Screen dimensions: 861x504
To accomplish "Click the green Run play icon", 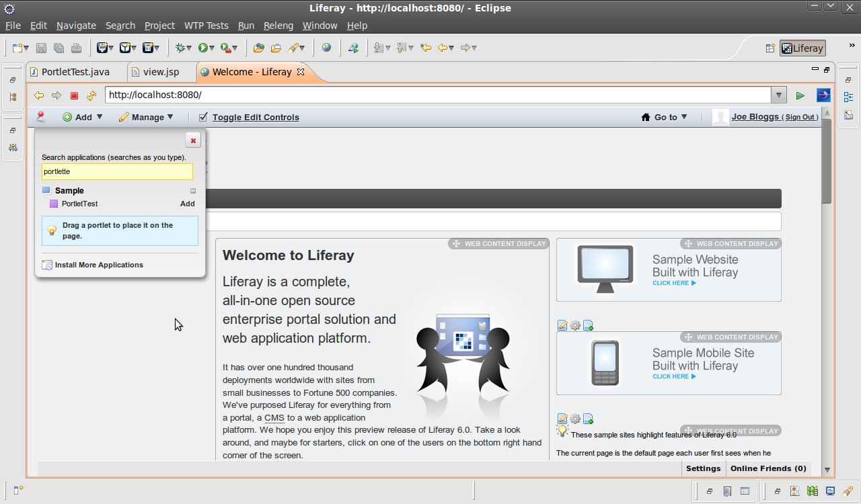I will [202, 48].
